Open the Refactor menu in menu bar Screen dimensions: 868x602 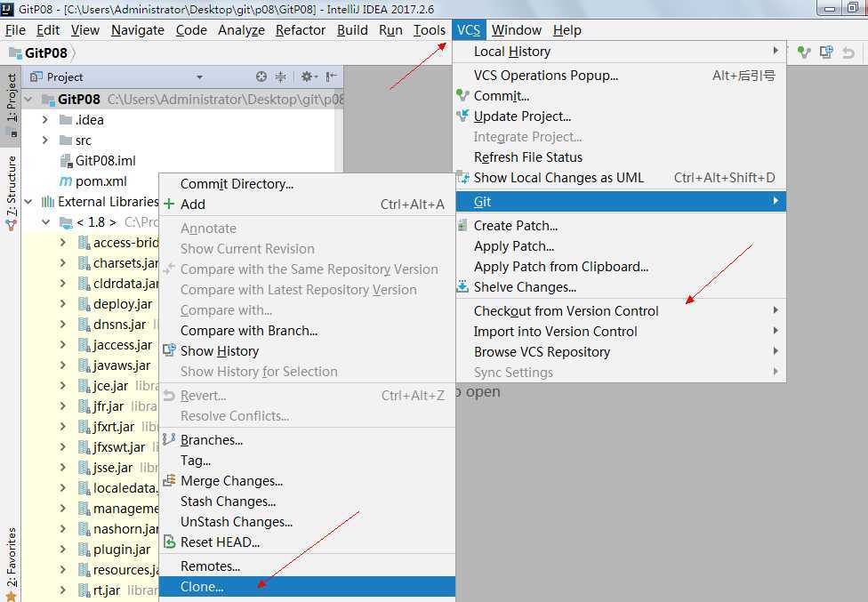pos(301,30)
